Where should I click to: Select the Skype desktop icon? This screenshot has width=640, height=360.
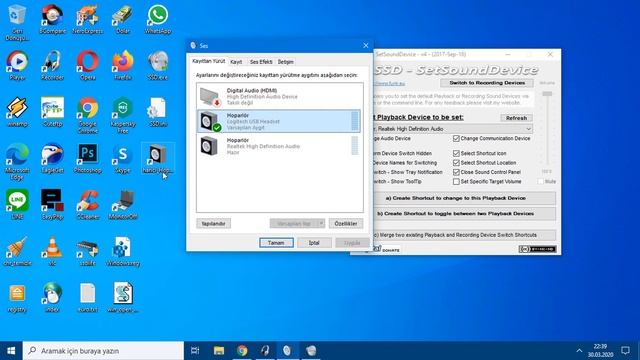(x=122, y=158)
